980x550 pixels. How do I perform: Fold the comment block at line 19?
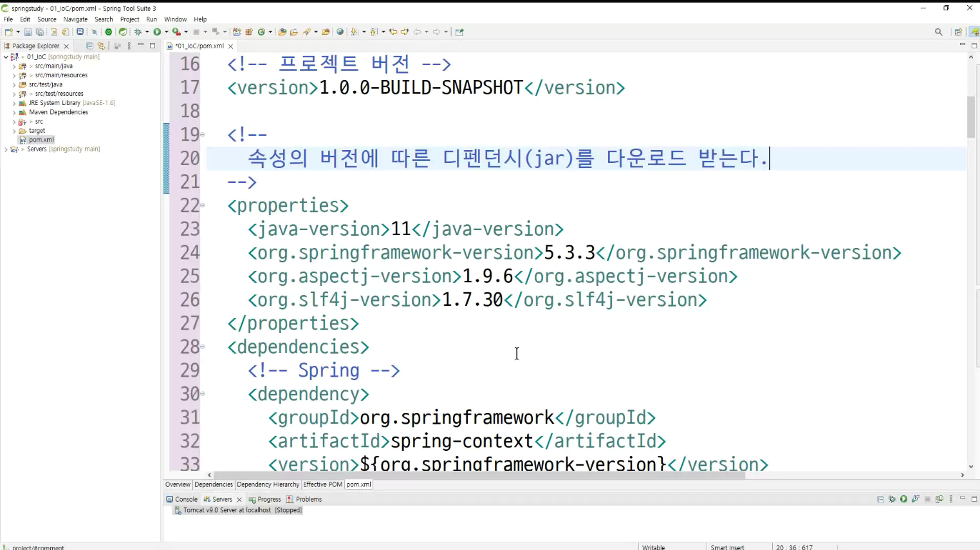tap(203, 135)
